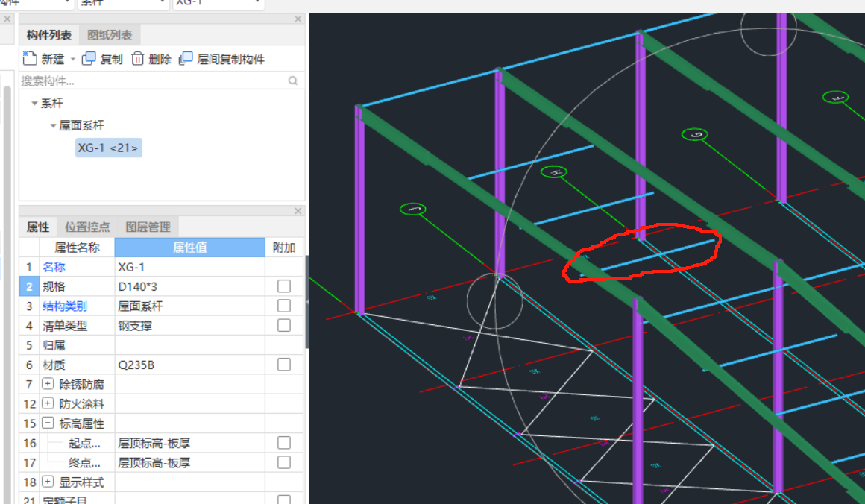The image size is (865, 504).
Task: Toggle the 结构类别 附加 checkbox
Action: (284, 306)
